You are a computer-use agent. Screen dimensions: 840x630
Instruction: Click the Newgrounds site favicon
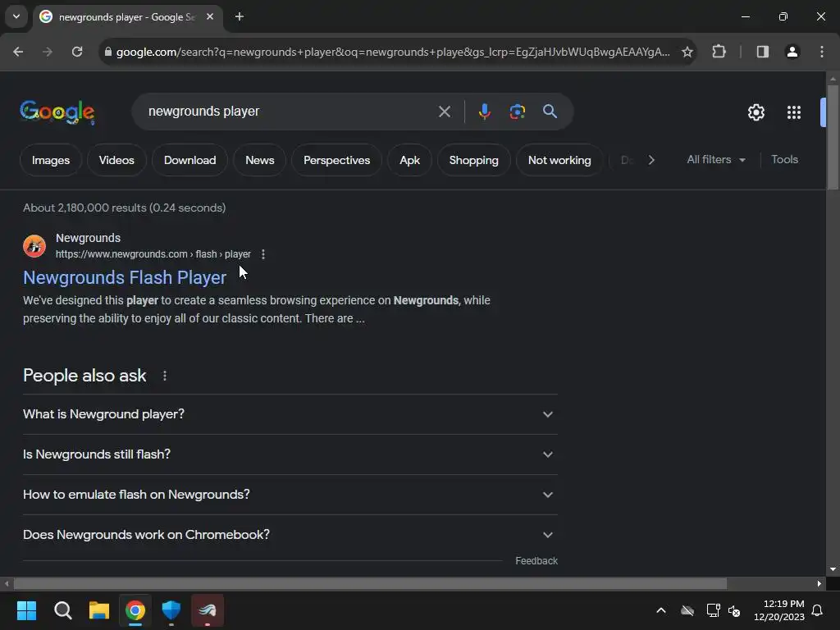click(x=34, y=246)
